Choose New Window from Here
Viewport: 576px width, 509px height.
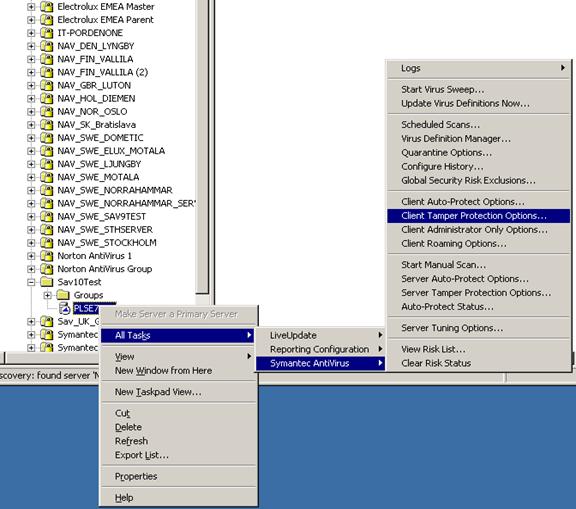(x=177, y=371)
